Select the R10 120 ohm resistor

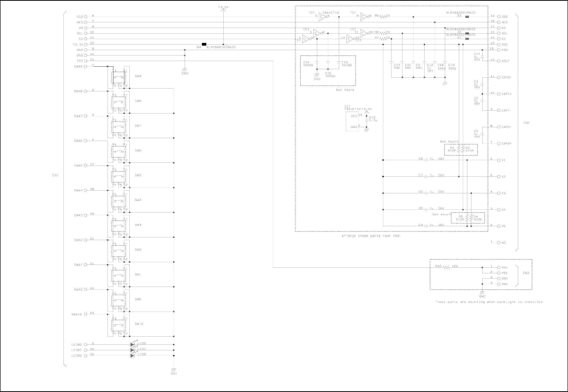(x=447, y=267)
